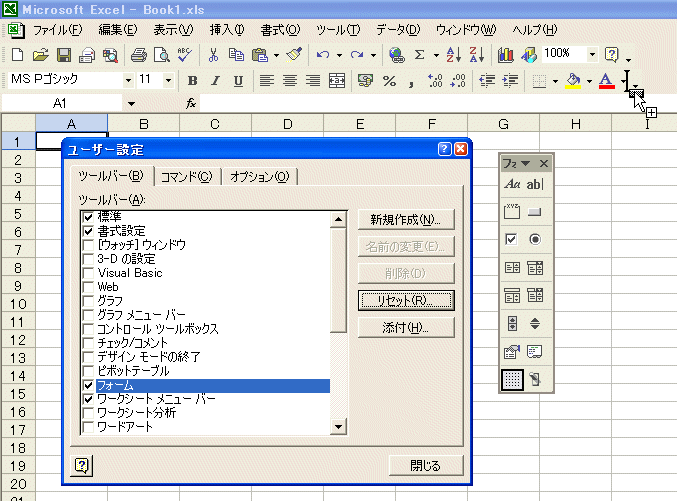This screenshot has width=677, height=501.
Task: Open the Forms toolbar options arrow
Action: (525, 163)
